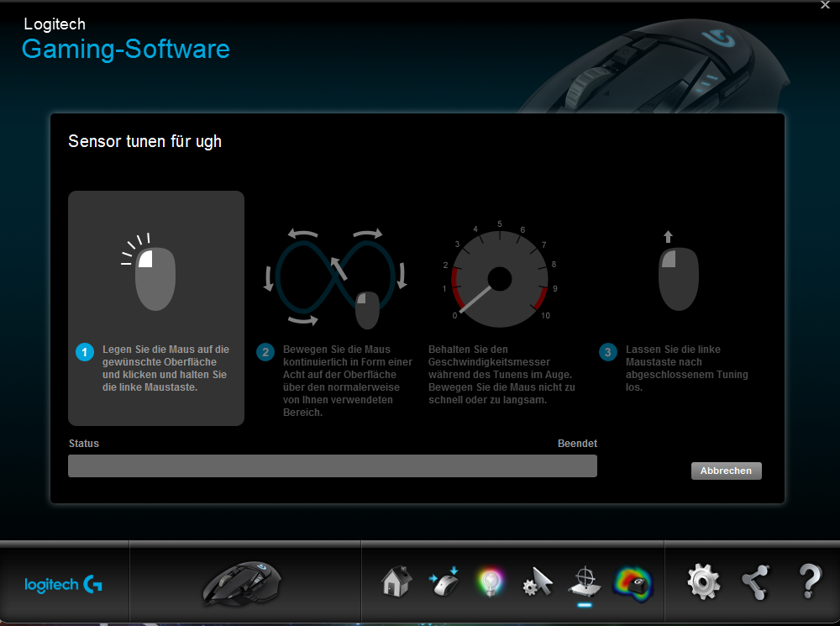The image size is (840, 626).
Task: Click the speedometer gauge illustration
Action: coord(499,275)
